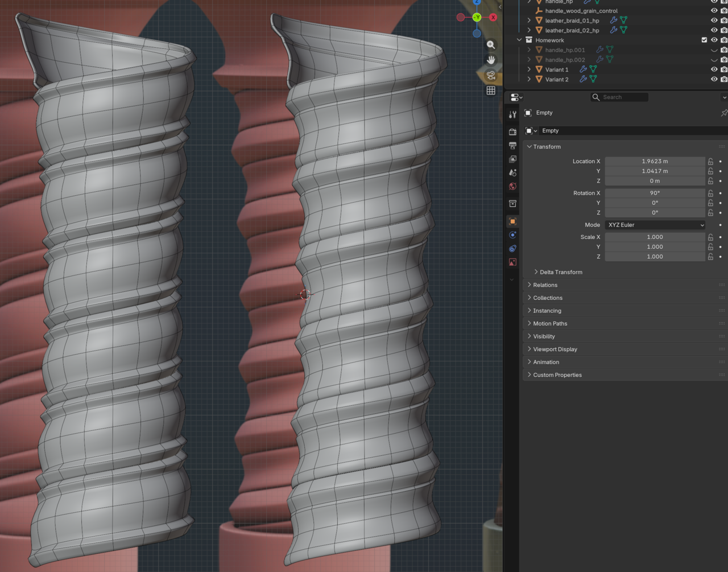Viewport: 728px width, 572px height.
Task: Expand the Delta Transform section
Action: [x=560, y=272]
